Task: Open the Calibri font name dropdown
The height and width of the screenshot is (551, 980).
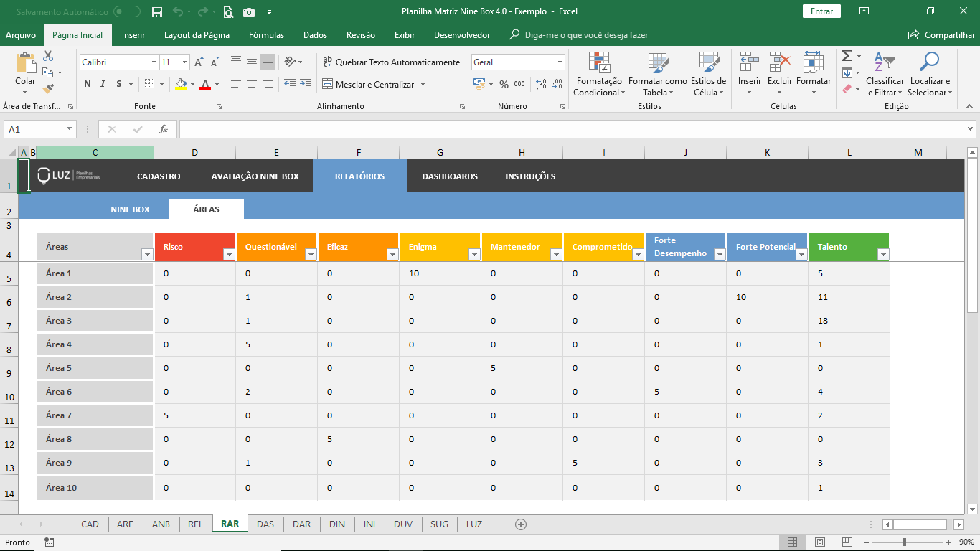Action: click(154, 62)
